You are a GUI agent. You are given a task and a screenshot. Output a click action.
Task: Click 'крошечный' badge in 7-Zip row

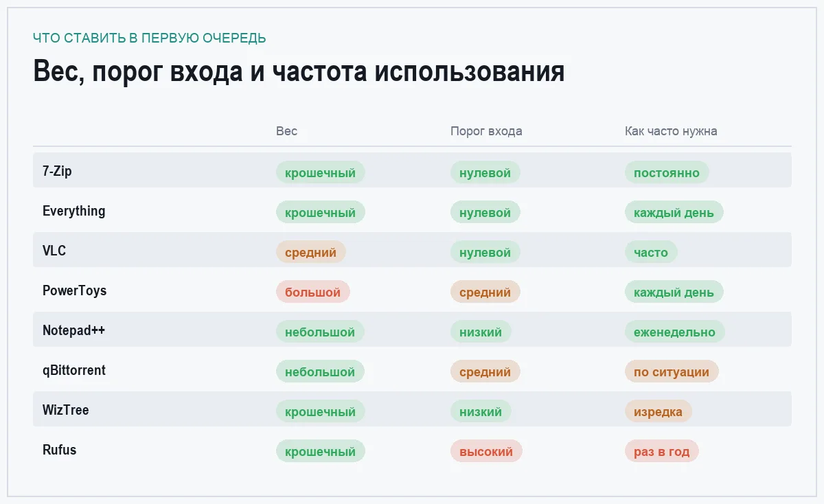pos(321,172)
